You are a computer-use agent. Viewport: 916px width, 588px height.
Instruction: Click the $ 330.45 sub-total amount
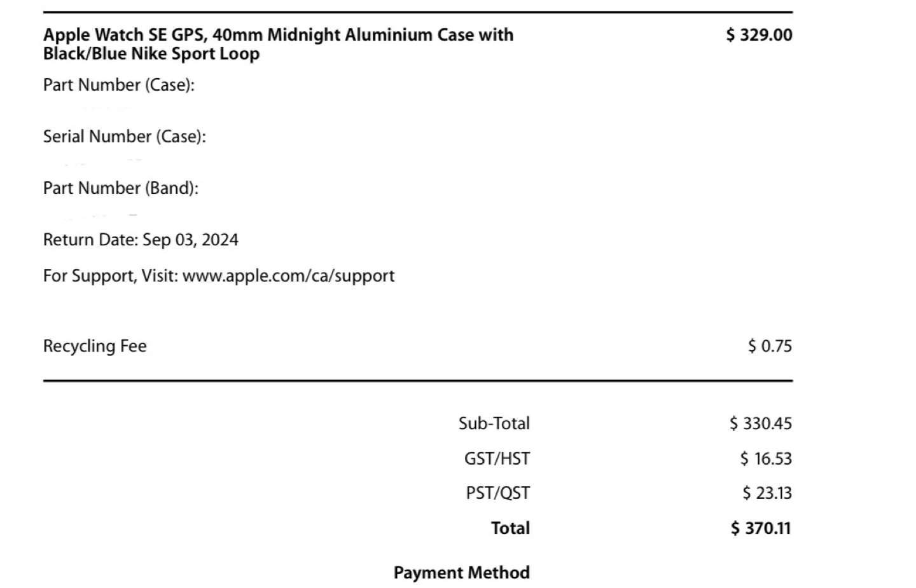(x=761, y=423)
